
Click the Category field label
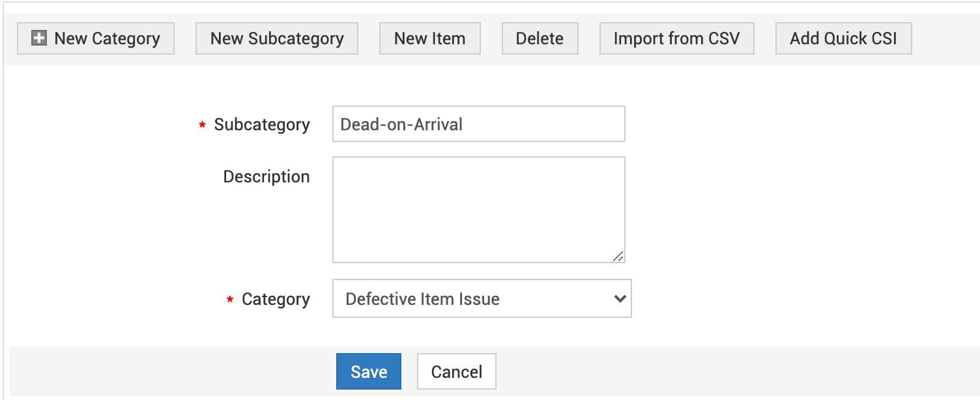point(276,299)
